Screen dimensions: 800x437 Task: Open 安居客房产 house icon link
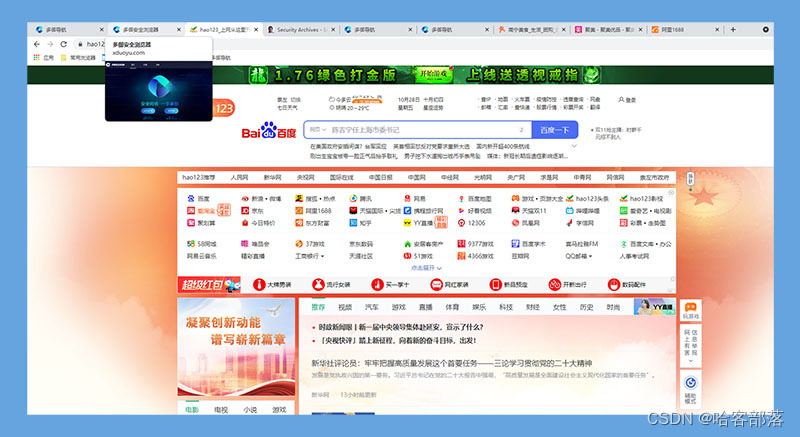(407, 244)
